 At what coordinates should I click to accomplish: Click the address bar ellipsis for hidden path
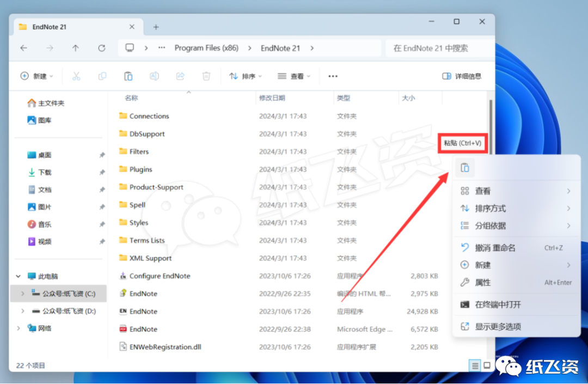pos(162,47)
